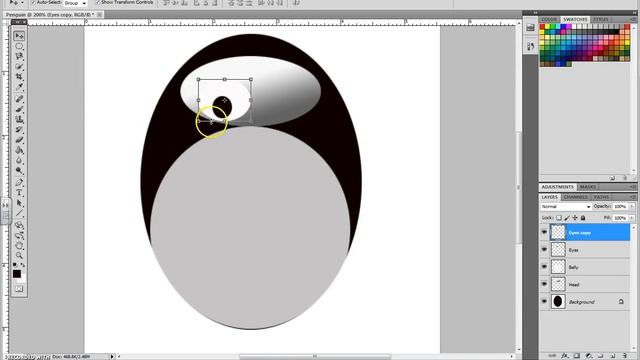Switch to the Styles tab
This screenshot has width=640, height=360.
coord(600,19)
